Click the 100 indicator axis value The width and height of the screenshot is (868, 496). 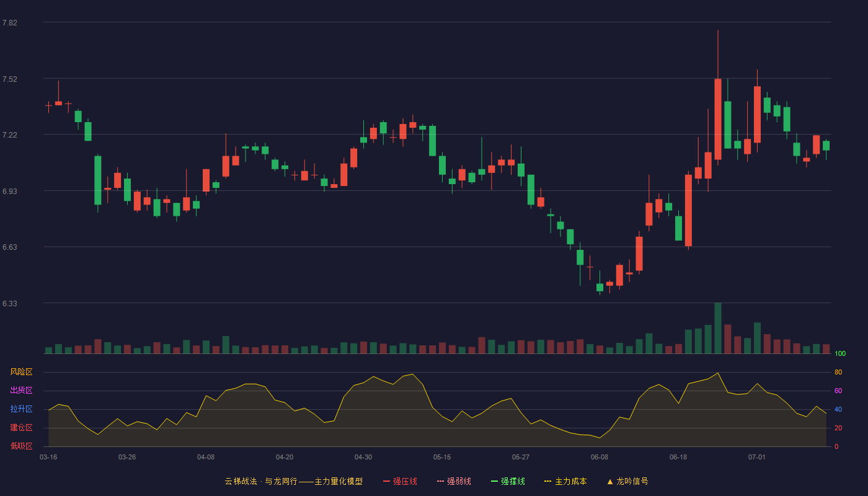point(840,353)
